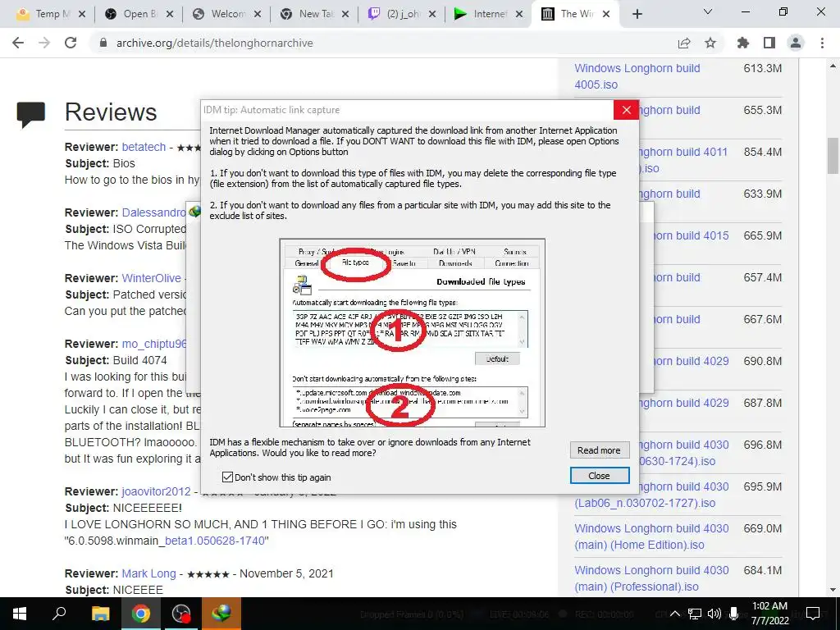This screenshot has height=630, width=840.
Task: Open the Chrome extensions puzzle icon
Action: (743, 43)
